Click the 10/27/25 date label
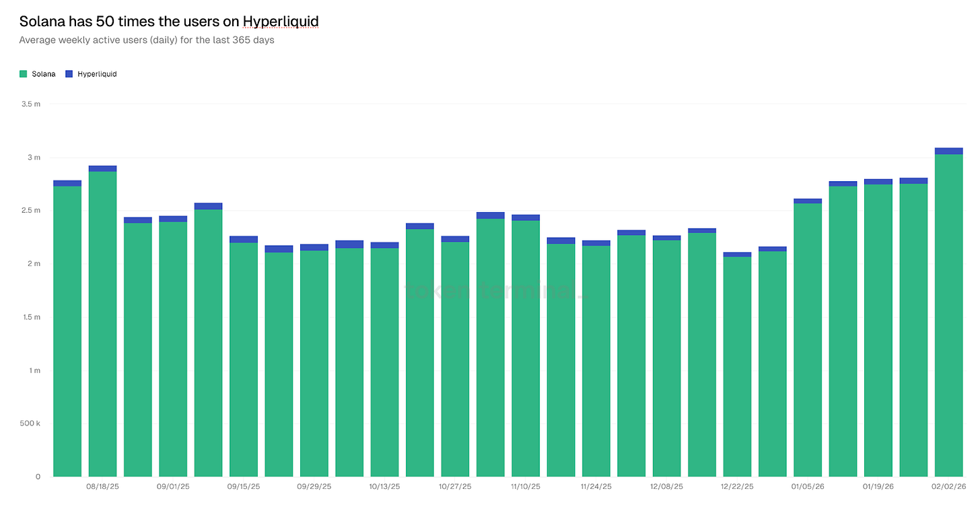 (x=455, y=485)
